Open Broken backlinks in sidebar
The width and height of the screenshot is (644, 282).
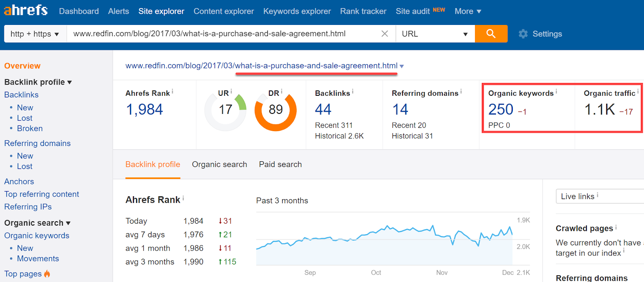point(30,129)
